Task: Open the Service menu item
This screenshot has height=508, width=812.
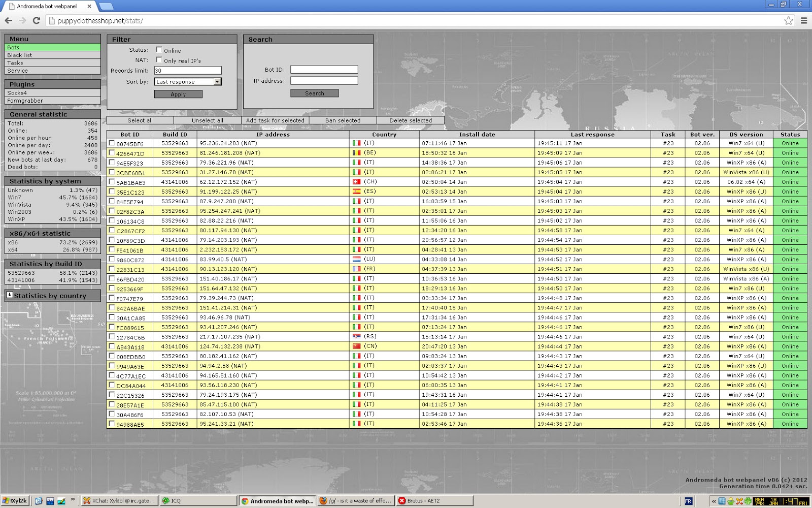Action: click(53, 71)
